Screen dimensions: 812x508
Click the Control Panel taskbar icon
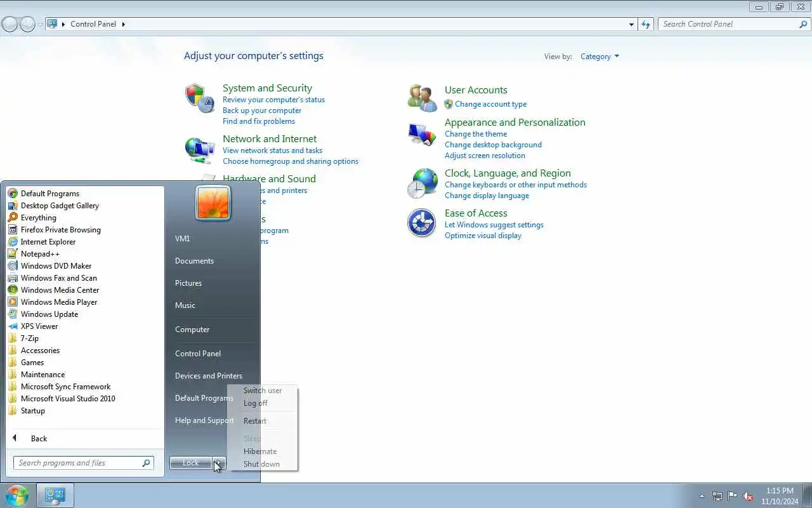(55, 495)
